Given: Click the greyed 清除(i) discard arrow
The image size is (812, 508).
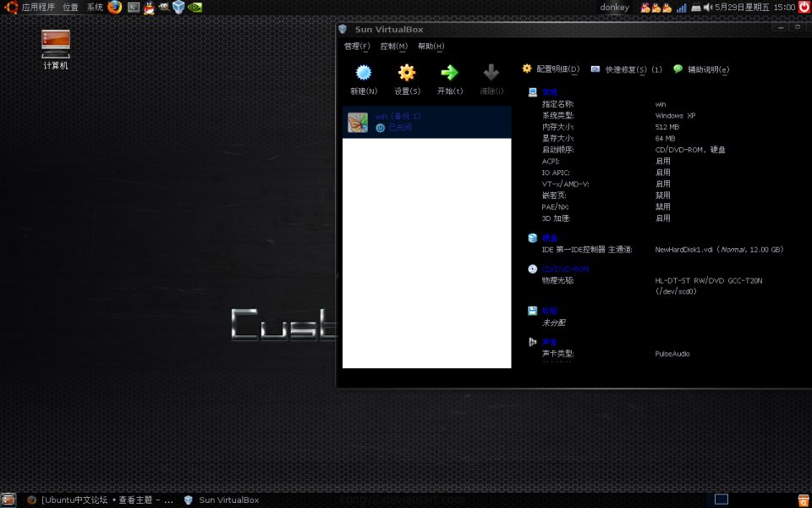Looking at the screenshot, I should (491, 73).
